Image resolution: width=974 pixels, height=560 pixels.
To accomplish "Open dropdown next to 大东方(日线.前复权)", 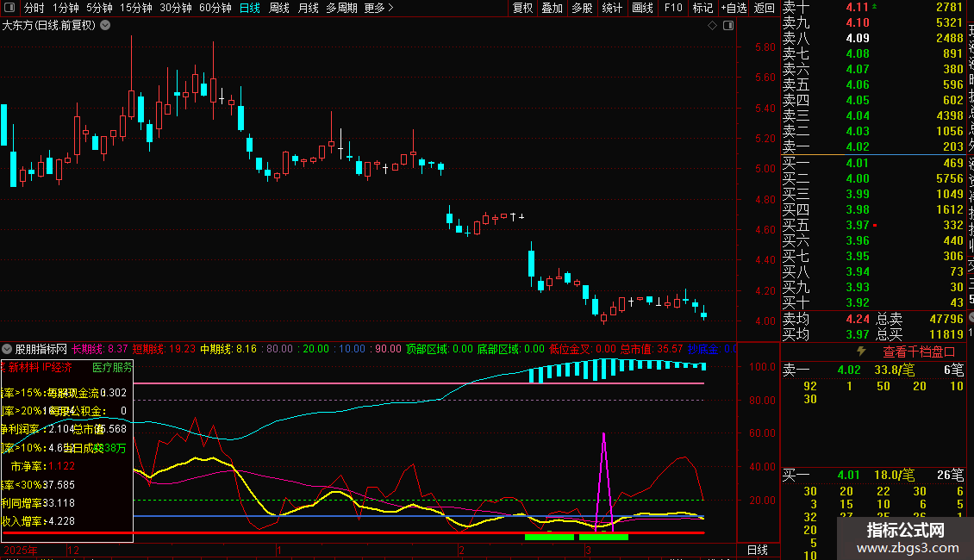I will 105,26.
